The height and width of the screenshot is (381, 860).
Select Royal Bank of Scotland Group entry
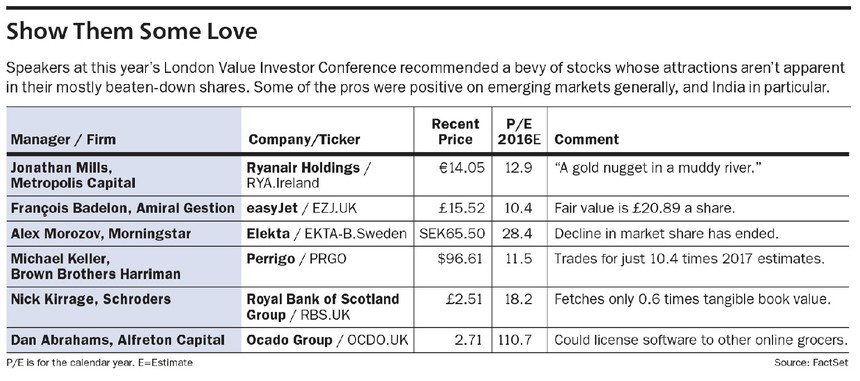click(322, 307)
